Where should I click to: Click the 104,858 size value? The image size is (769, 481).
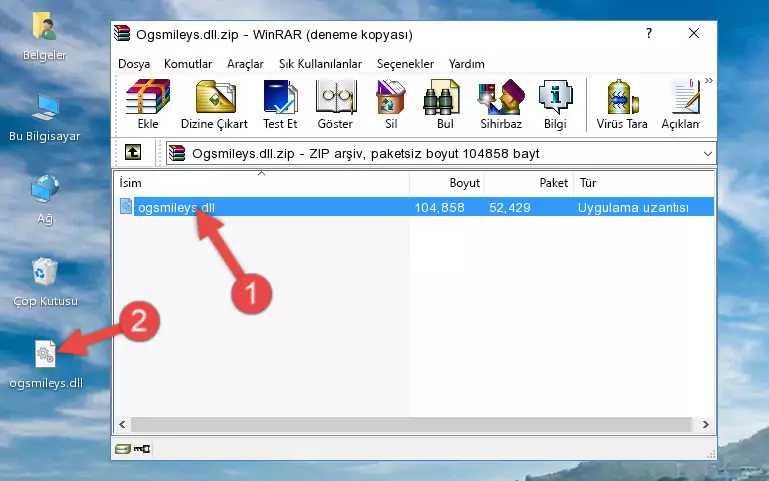(439, 207)
